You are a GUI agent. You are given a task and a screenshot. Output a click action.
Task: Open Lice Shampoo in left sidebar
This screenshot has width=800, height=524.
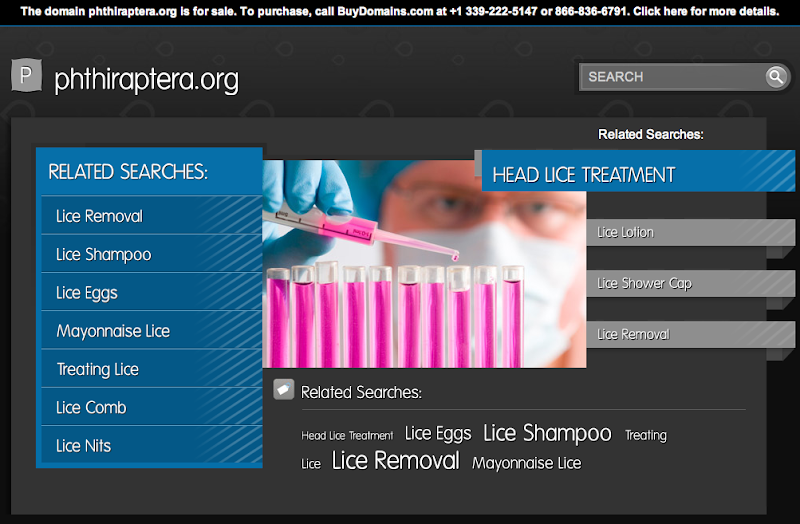[152, 254]
